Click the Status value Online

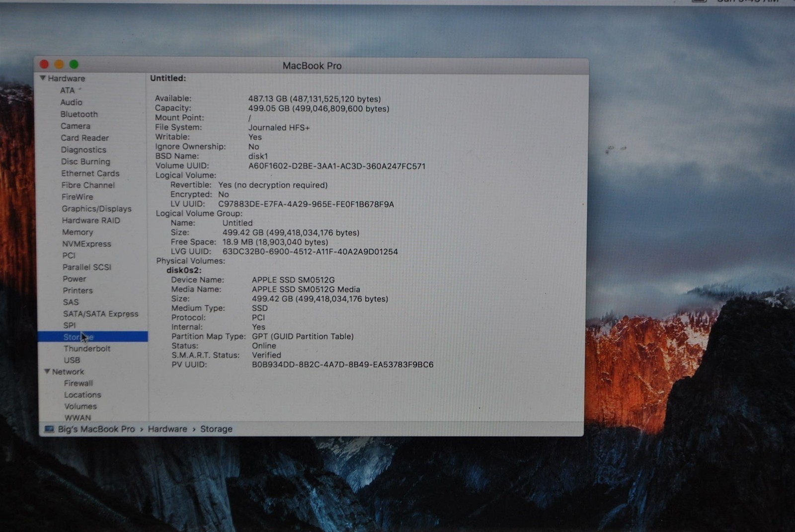pos(264,346)
